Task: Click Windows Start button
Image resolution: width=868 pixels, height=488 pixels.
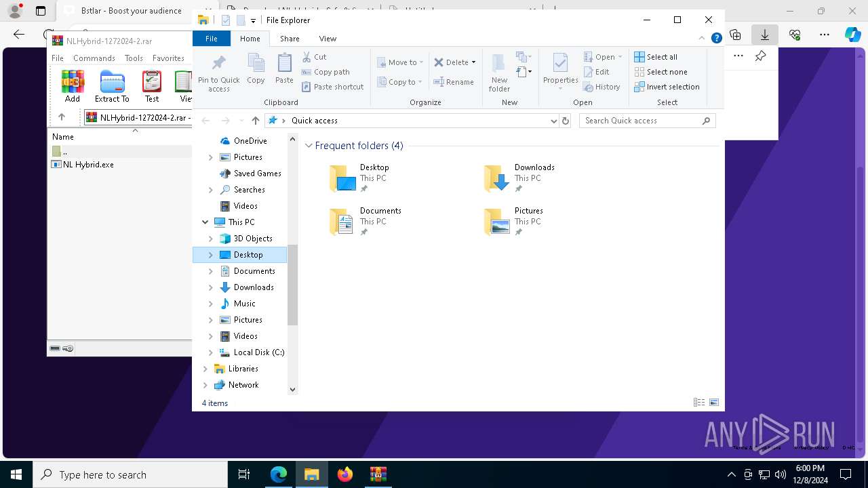Action: (16, 474)
